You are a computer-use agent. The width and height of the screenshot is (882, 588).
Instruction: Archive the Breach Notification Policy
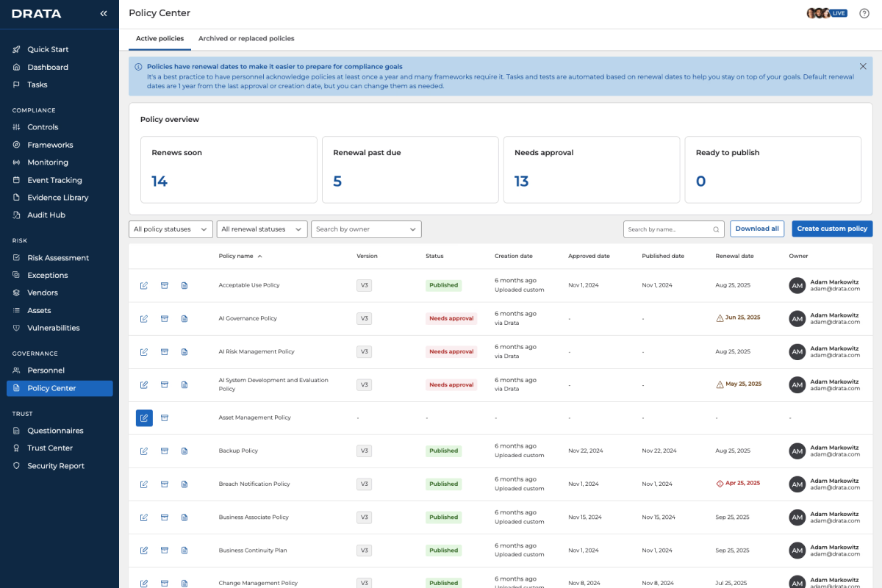165,484
